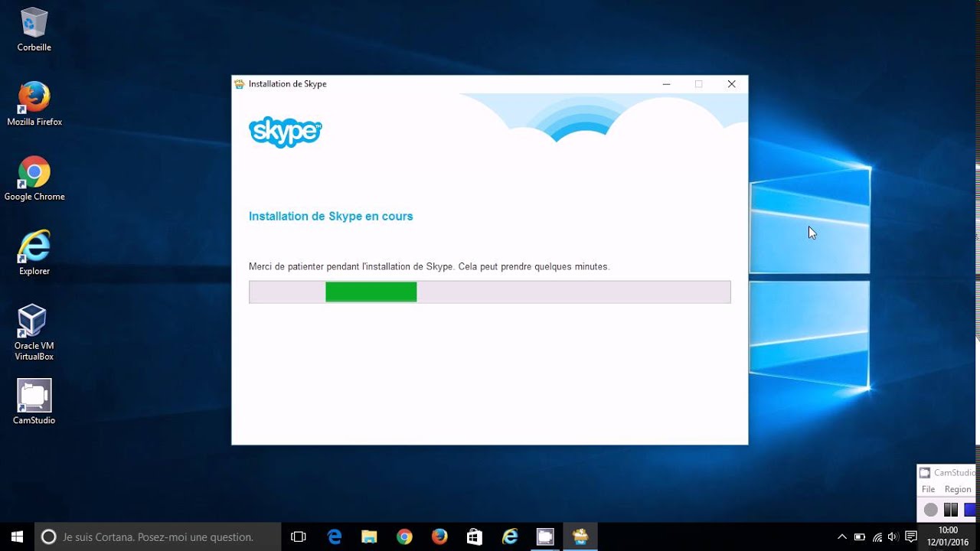The image size is (980, 551).
Task: Open the Action Center notifications
Action: [911, 537]
